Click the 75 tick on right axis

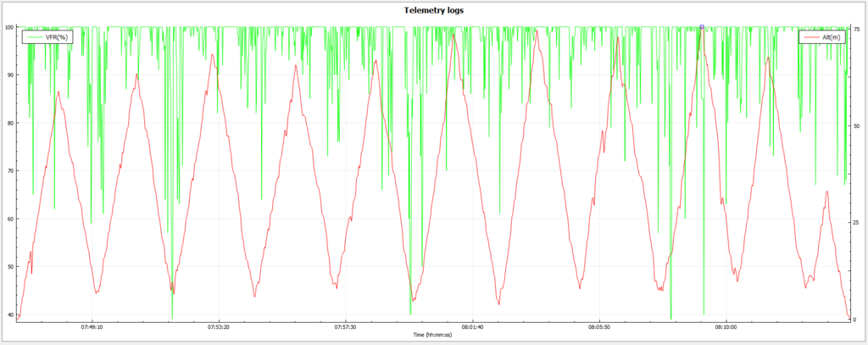pyautogui.click(x=858, y=27)
